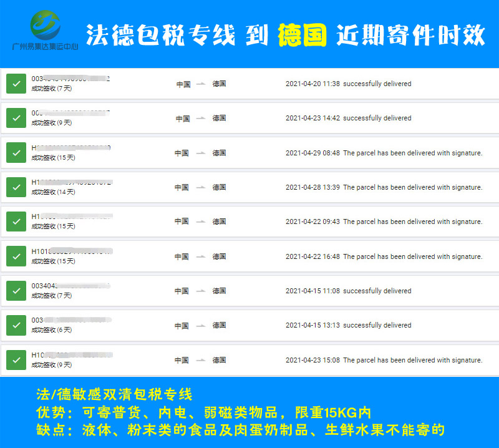Click the 近期寄件时效 header text
The width and height of the screenshot is (499, 448).
pyautogui.click(x=410, y=35)
